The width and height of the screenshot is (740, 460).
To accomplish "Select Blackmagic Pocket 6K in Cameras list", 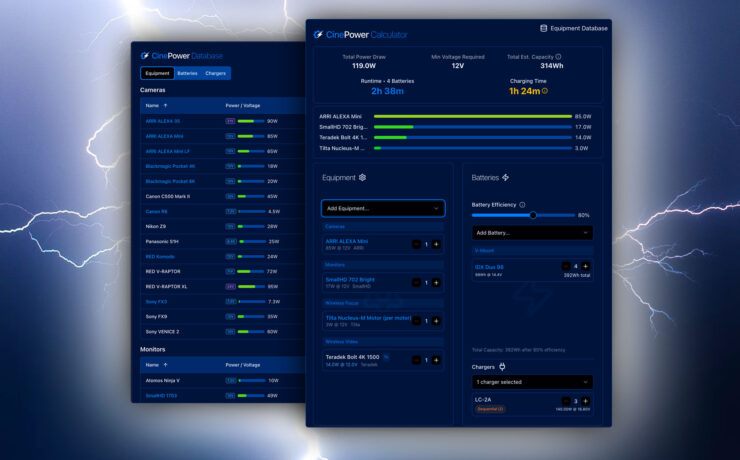I will (170, 181).
